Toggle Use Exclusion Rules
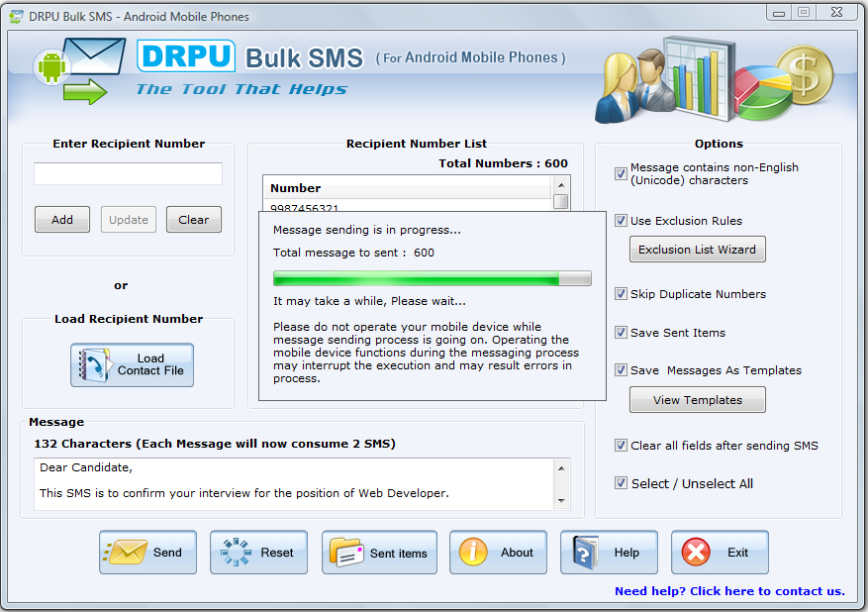 tap(620, 221)
